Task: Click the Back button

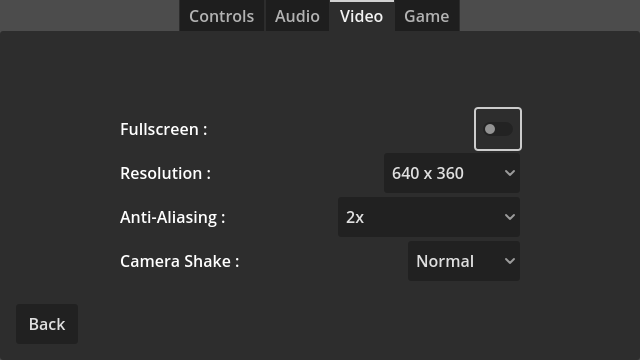Action: tap(47, 324)
